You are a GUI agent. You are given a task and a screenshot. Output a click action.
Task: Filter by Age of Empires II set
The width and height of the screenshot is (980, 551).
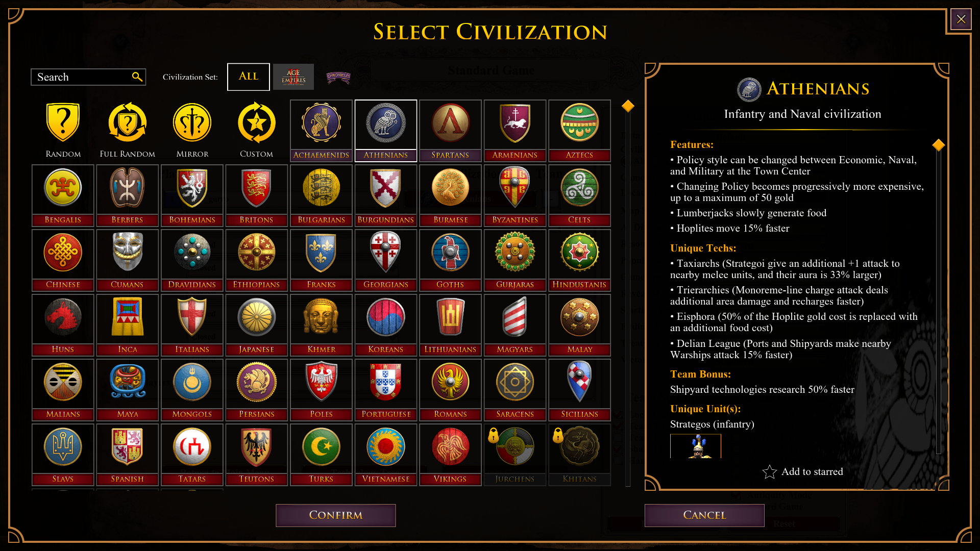click(293, 77)
